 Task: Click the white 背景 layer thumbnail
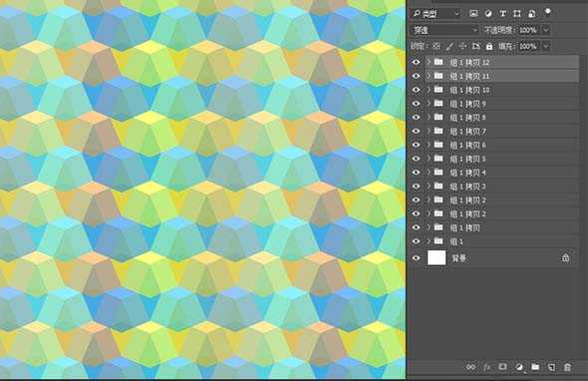pos(437,258)
